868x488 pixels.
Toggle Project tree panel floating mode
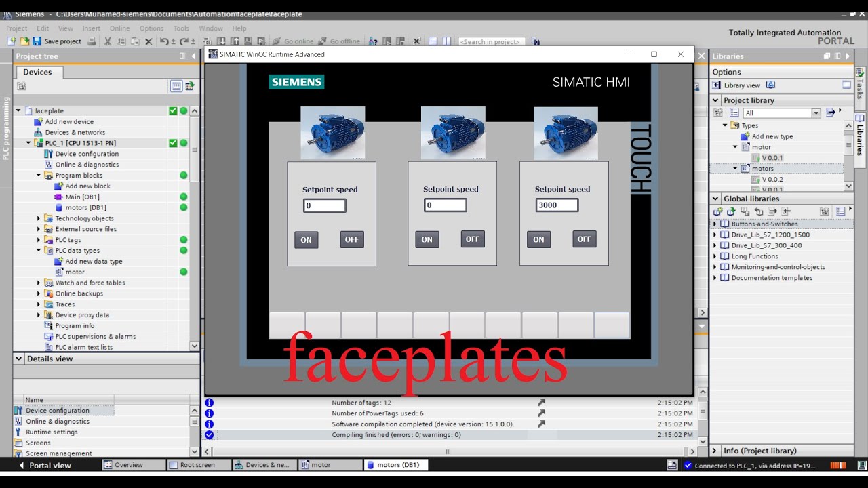[x=182, y=56]
